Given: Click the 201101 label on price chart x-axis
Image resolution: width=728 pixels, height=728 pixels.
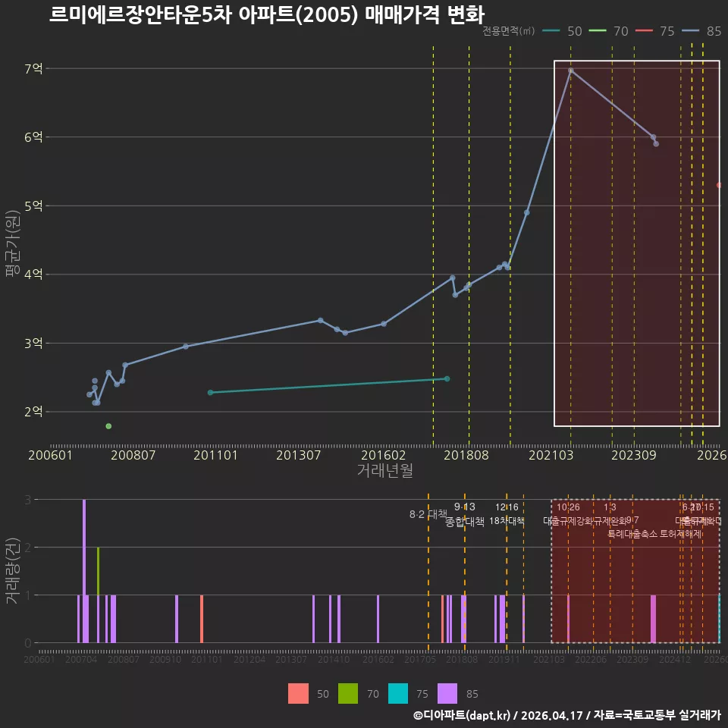Looking at the screenshot, I should point(215,455).
